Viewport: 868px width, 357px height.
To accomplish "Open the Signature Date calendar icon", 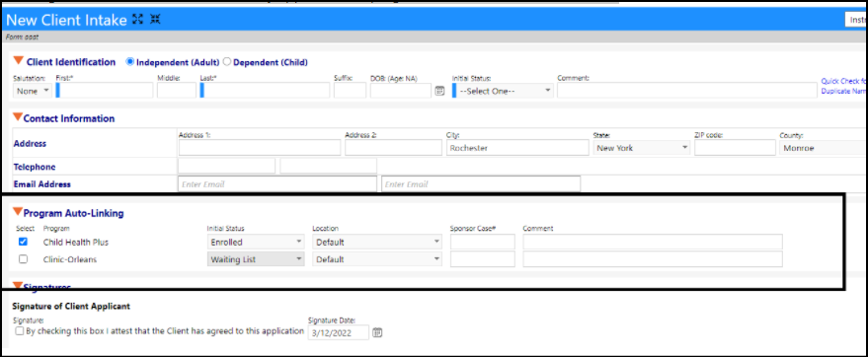I will (x=377, y=332).
